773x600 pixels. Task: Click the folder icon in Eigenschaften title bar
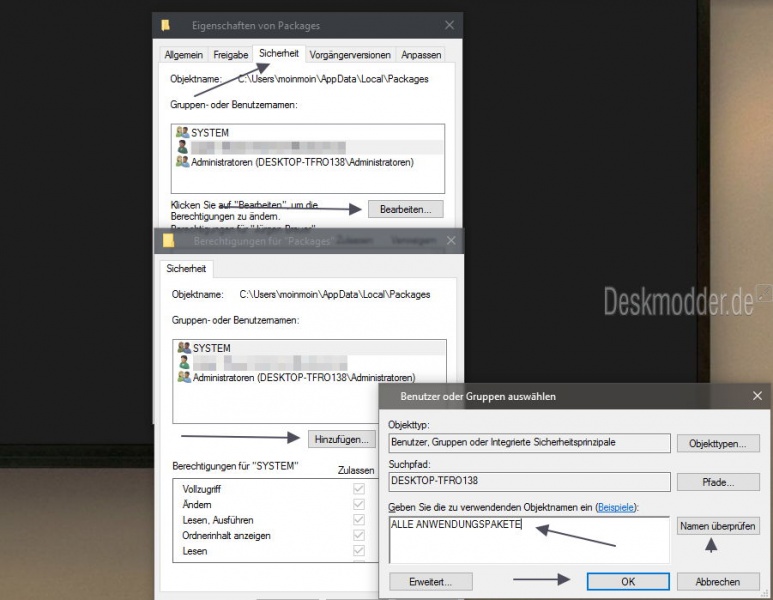pyautogui.click(x=166, y=25)
